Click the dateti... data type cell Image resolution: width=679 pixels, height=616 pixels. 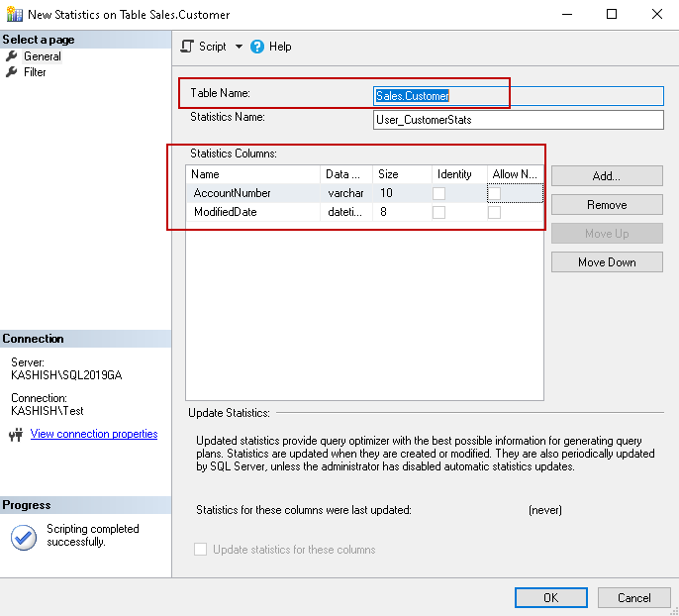tap(345, 212)
